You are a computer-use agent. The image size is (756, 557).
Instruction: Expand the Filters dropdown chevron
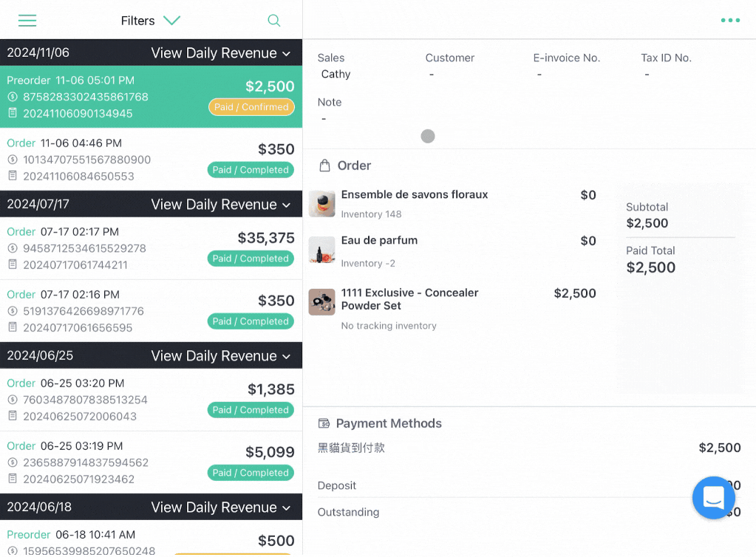pyautogui.click(x=171, y=20)
